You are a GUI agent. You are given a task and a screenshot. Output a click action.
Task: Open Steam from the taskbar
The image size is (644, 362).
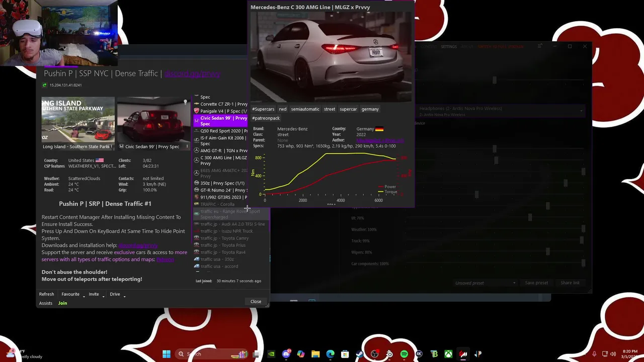(359, 354)
